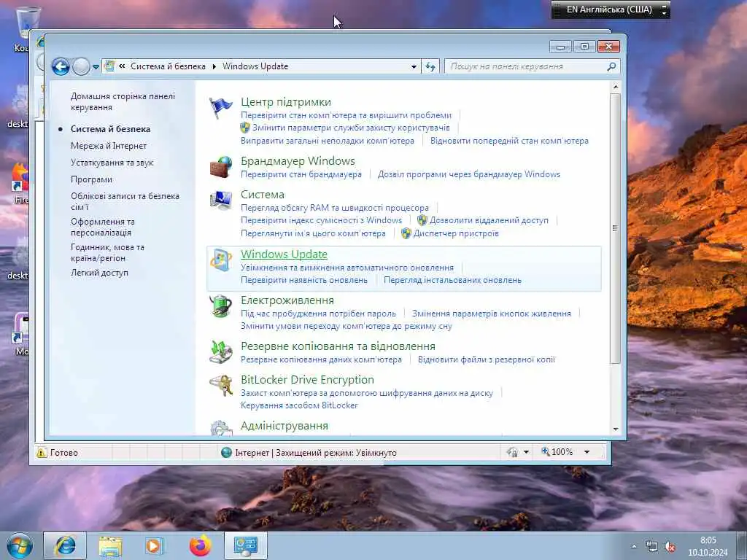Click the Recycle Bin desktop icon
The image size is (747, 560).
[27, 23]
